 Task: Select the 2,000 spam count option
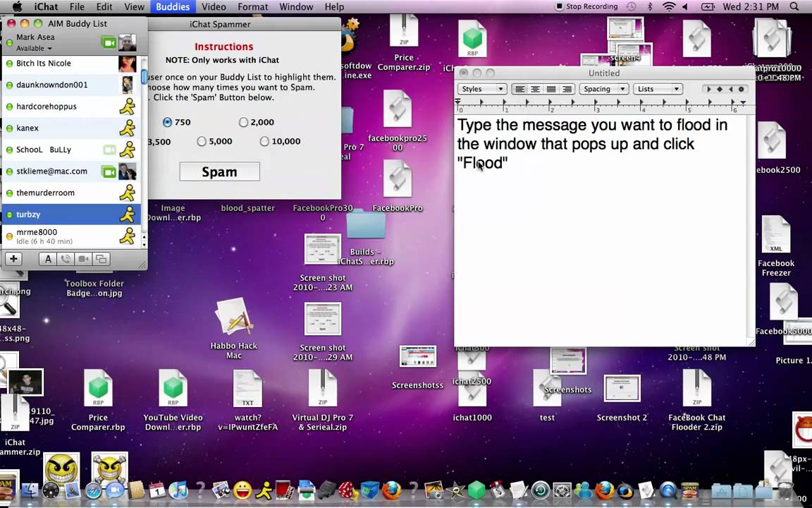pyautogui.click(x=243, y=122)
